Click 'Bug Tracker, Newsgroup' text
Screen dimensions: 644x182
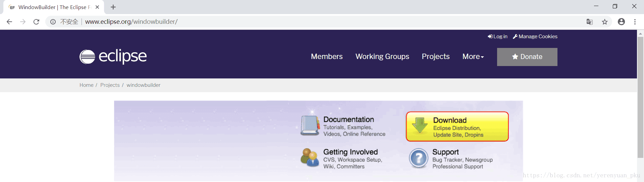click(x=463, y=160)
